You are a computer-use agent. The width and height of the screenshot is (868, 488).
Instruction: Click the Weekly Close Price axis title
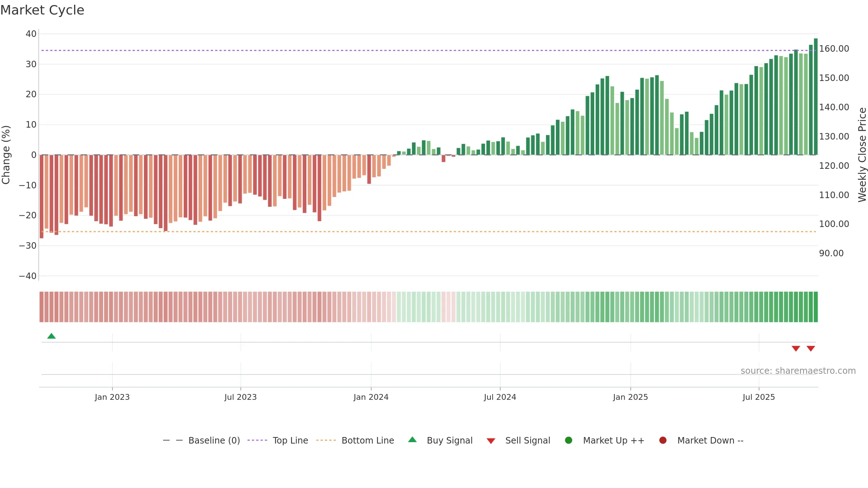click(862, 155)
